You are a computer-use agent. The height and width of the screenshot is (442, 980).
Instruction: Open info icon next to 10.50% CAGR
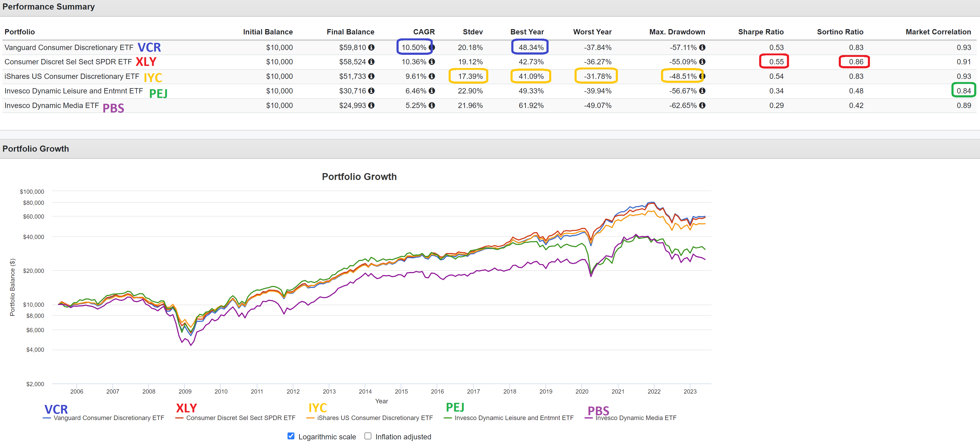[x=432, y=47]
